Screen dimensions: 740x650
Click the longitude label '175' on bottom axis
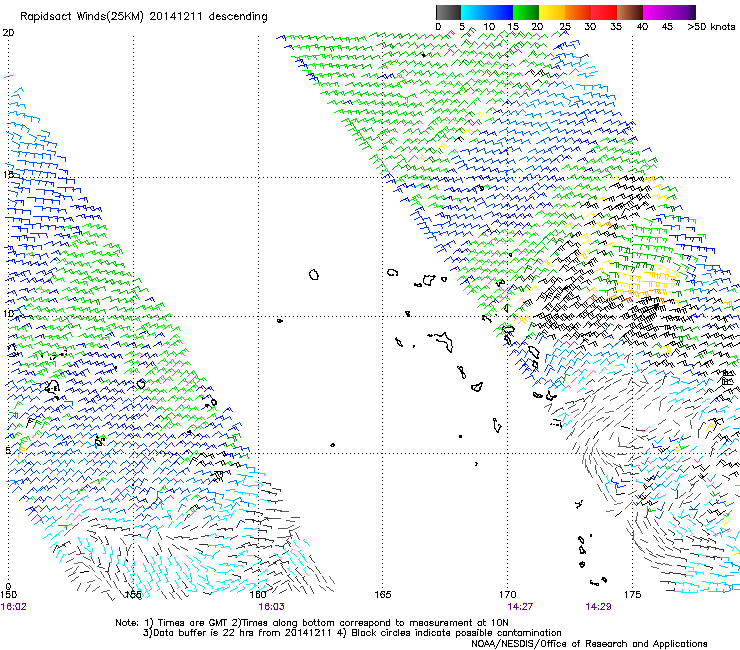(x=632, y=595)
